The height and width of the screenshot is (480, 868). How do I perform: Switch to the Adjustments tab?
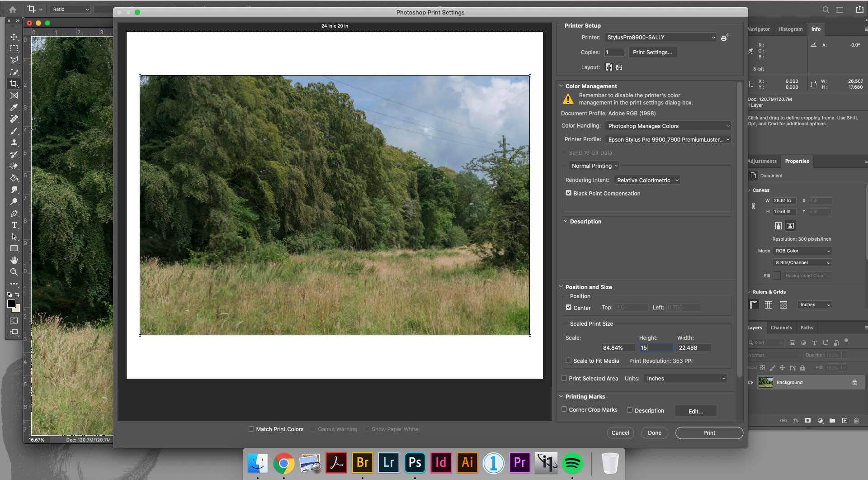[x=762, y=161]
